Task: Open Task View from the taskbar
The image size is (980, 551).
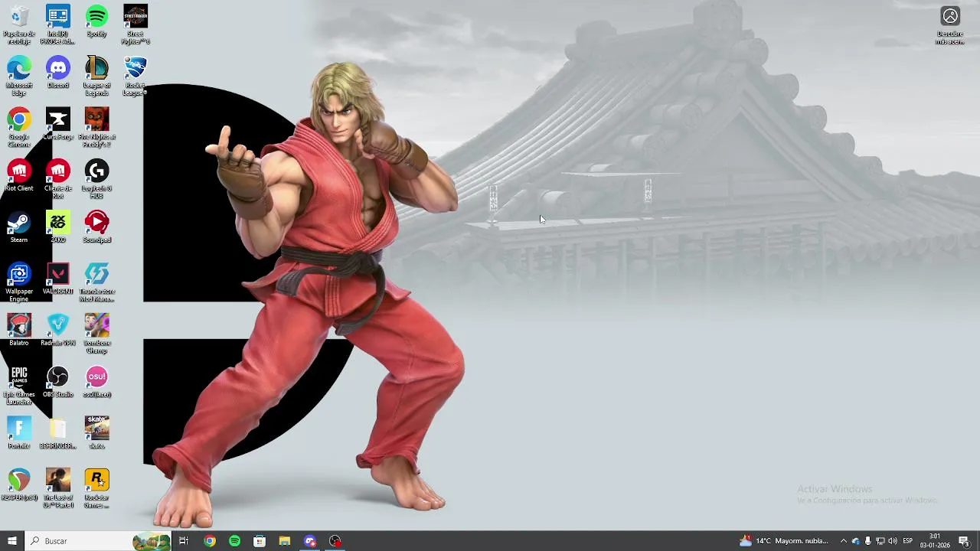Action: 184,541
